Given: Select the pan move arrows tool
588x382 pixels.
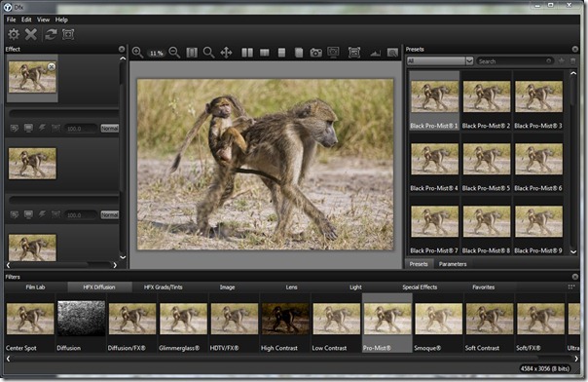Looking at the screenshot, I should pos(226,53).
